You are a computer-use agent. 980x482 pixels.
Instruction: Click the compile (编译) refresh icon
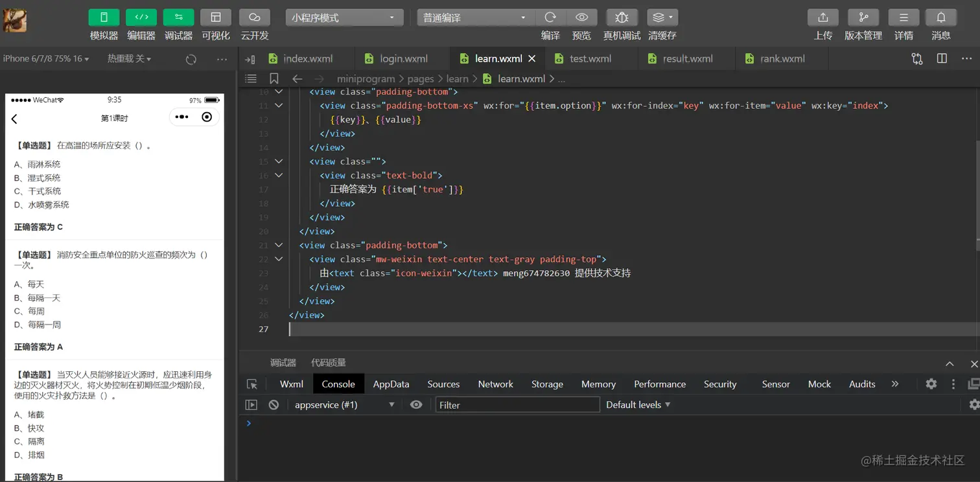[550, 17]
